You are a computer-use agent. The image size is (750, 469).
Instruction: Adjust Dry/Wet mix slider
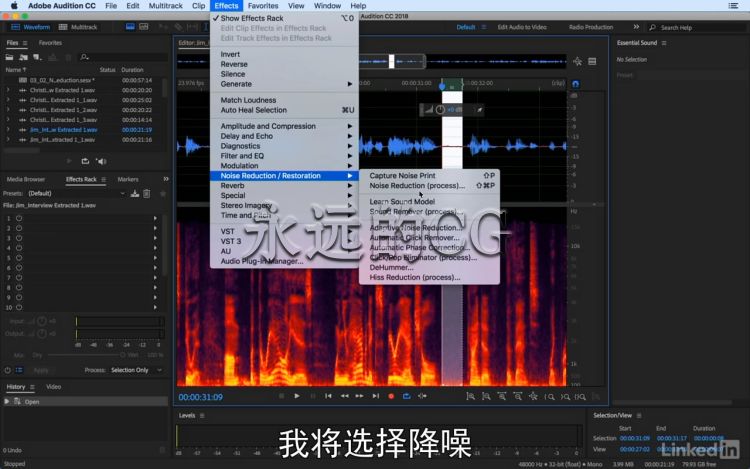tap(85, 355)
